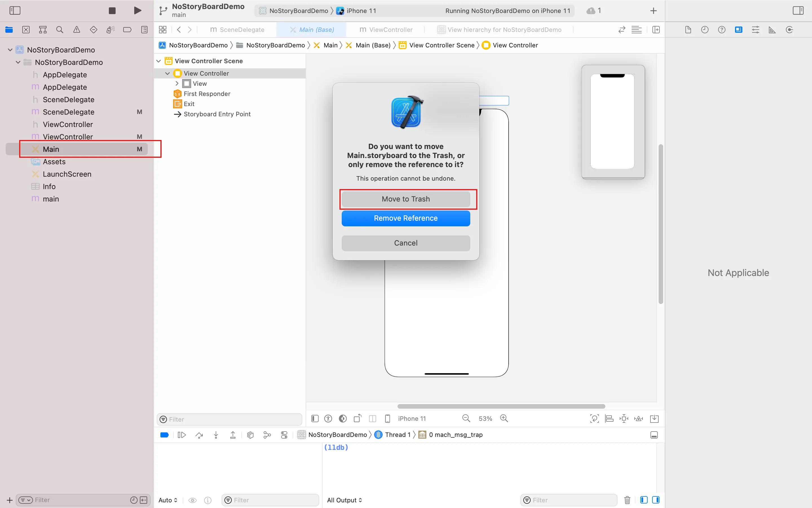Open the Report navigator
Viewport: 812px width, 508px height.
click(144, 30)
